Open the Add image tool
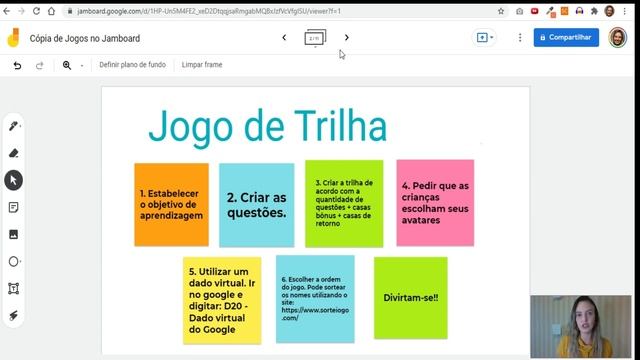 pyautogui.click(x=13, y=234)
